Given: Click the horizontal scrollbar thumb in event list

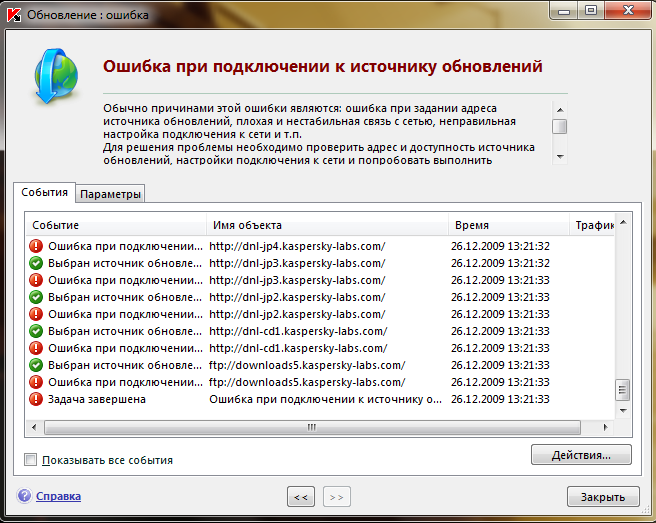Looking at the screenshot, I should 310,427.
